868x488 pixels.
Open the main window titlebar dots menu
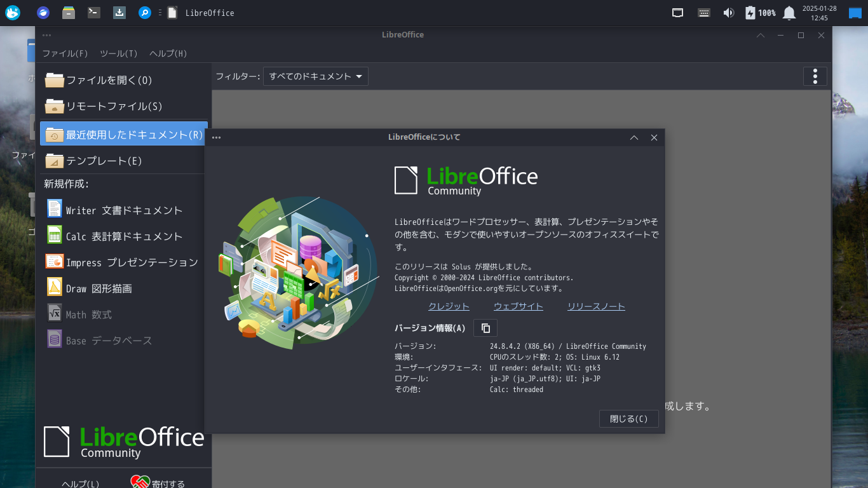tap(47, 35)
